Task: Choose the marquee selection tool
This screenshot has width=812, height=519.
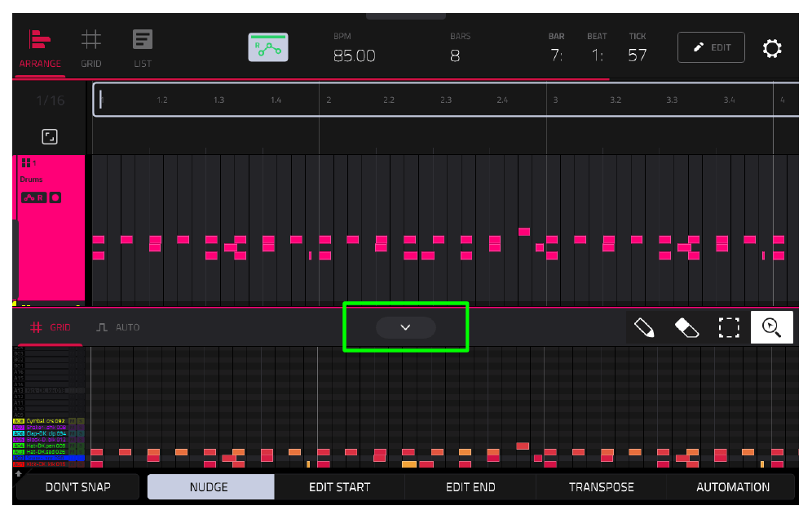Action: [729, 328]
